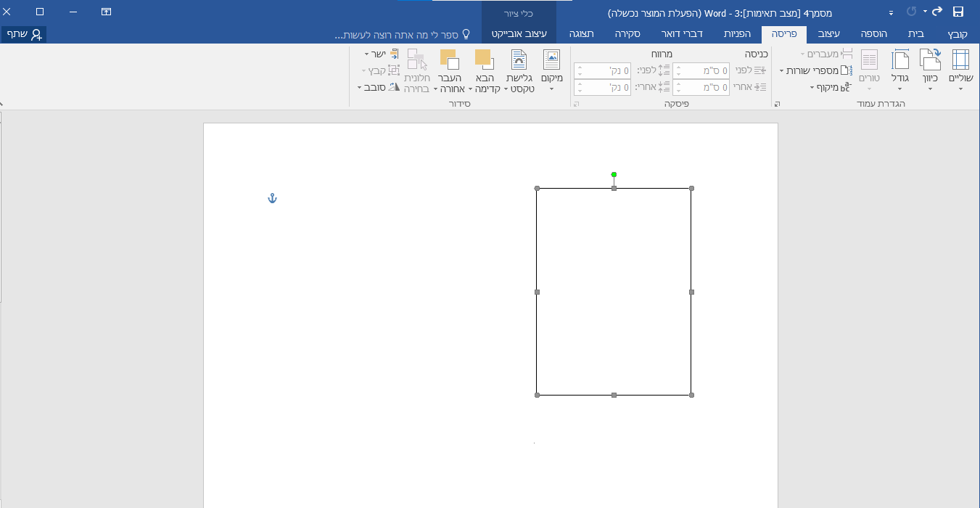The height and width of the screenshot is (508, 980).
Task: Click the Tell Me (ספר לי) search box
Action: (x=403, y=34)
